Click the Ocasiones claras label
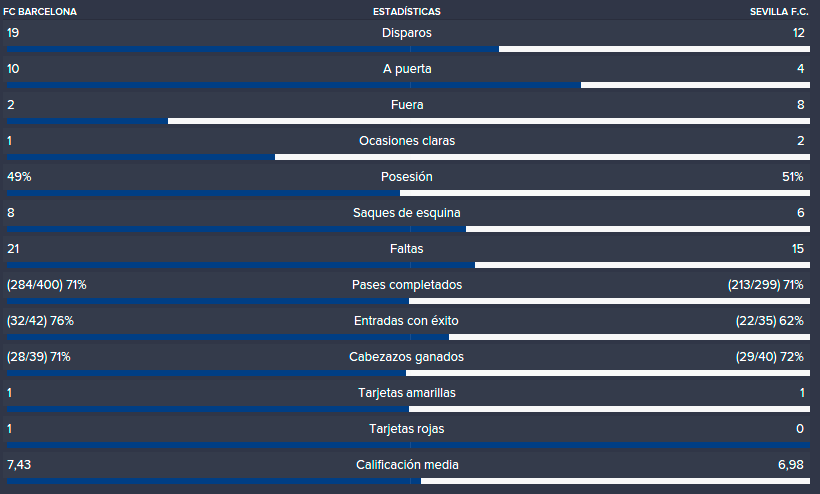 (x=407, y=141)
